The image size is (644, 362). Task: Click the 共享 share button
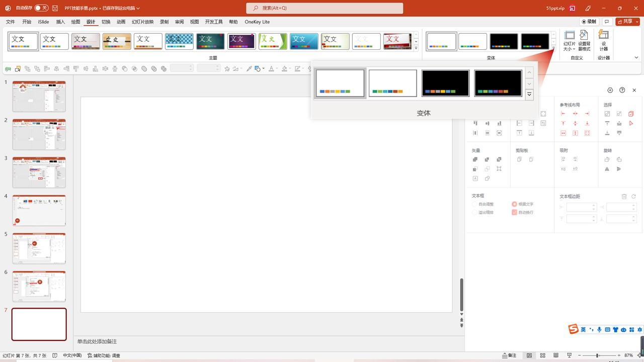[x=627, y=22]
